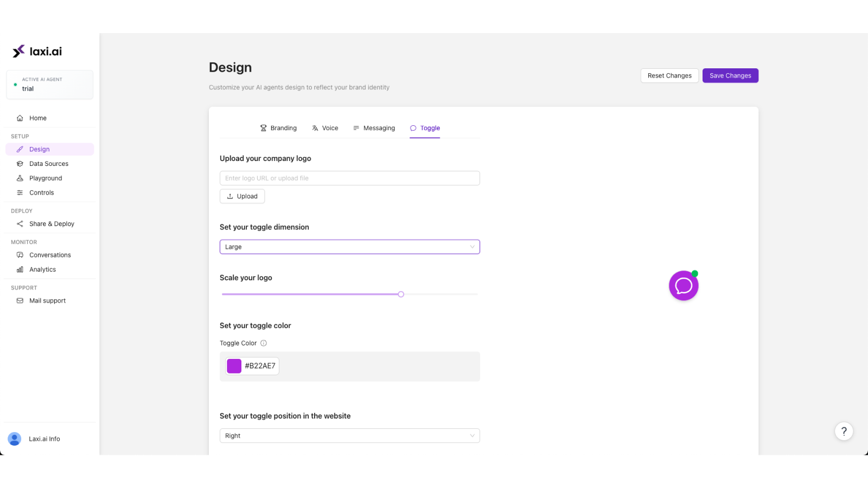Click the Laxi.ai Info user avatar

coord(15,439)
